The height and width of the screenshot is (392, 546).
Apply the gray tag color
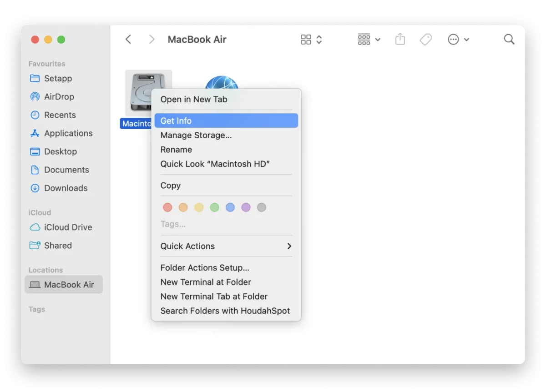point(261,207)
